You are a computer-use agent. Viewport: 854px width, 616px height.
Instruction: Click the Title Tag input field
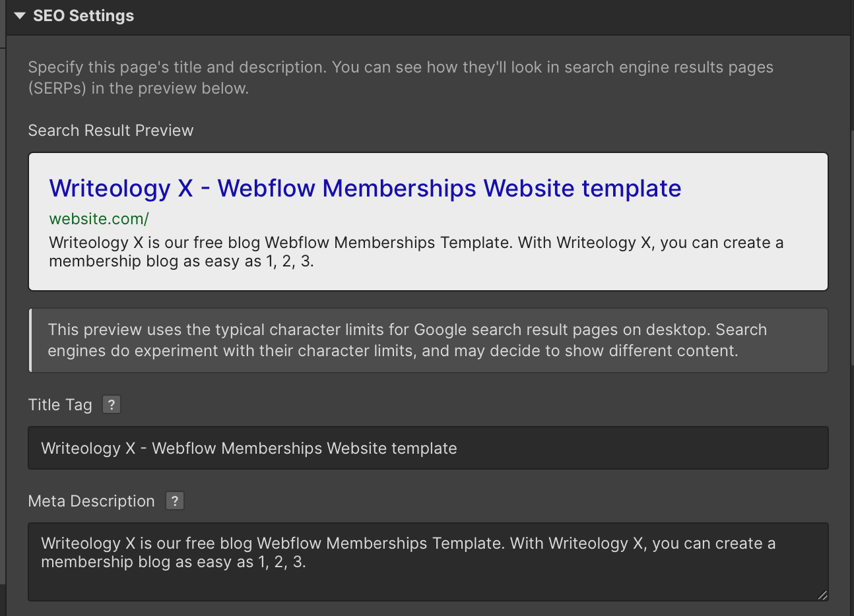tap(428, 448)
